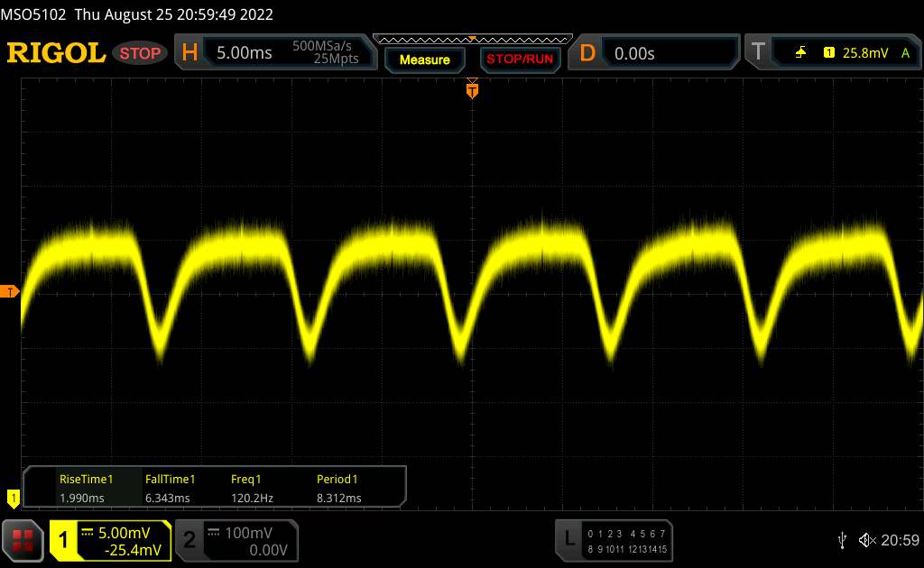Image resolution: width=924 pixels, height=568 pixels.
Task: Enable channel 2 showing 100mV
Action: tap(235, 540)
